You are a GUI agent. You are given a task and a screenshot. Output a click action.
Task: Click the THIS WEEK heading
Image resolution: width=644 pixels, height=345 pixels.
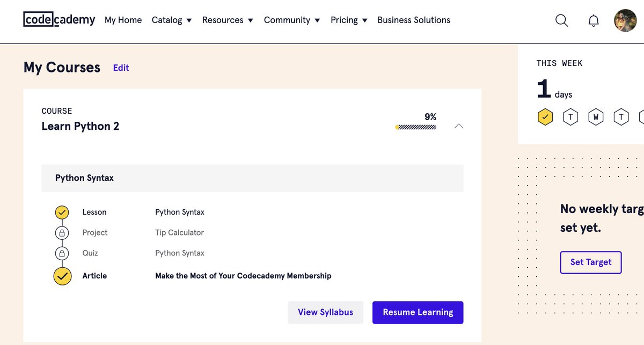[559, 63]
